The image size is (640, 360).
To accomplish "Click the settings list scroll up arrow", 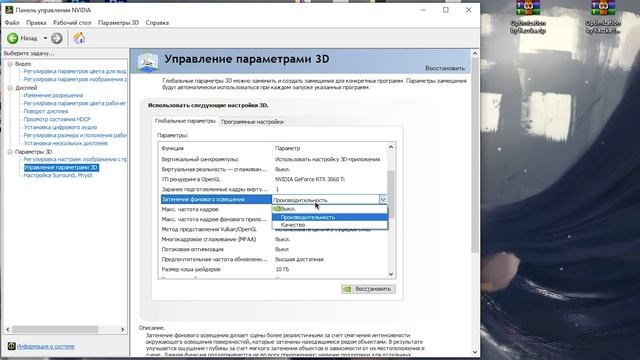I will (391, 147).
